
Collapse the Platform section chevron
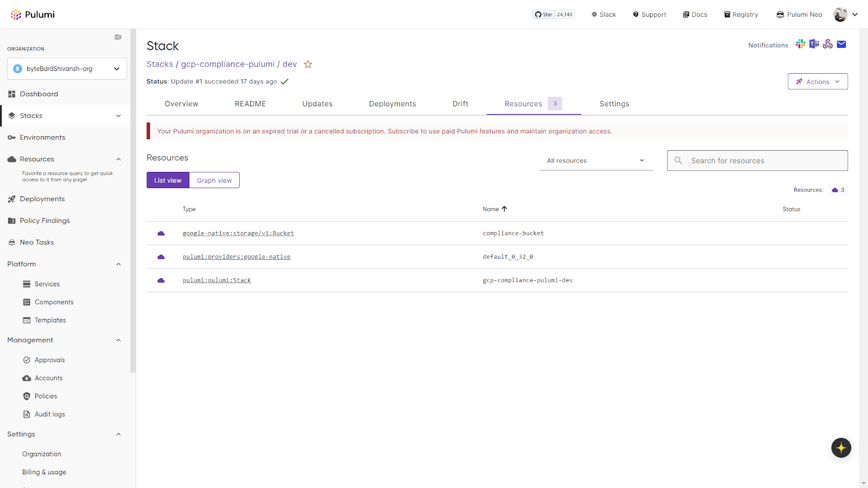(118, 264)
